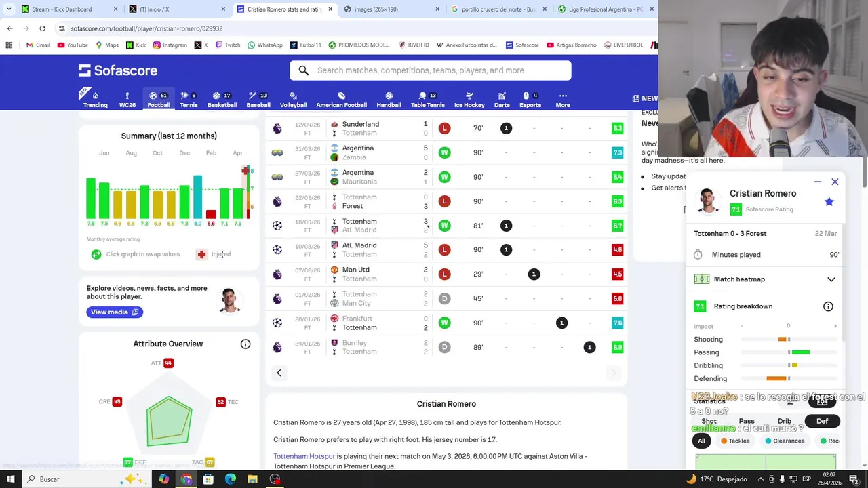This screenshot has width=868, height=488.
Task: Expand the More sports menu
Action: [563, 99]
